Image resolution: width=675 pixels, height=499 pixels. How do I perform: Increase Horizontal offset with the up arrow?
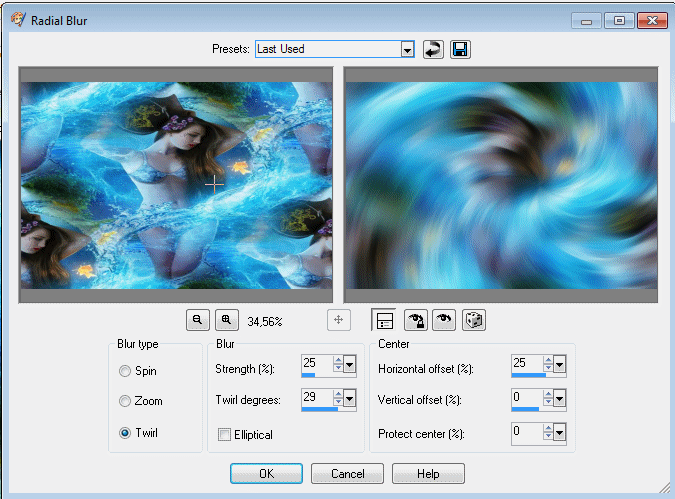click(x=548, y=361)
